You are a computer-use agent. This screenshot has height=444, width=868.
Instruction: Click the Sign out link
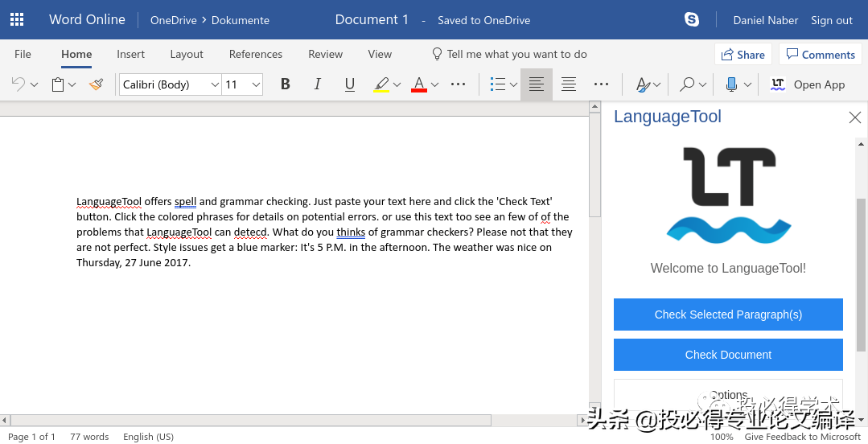coord(832,20)
